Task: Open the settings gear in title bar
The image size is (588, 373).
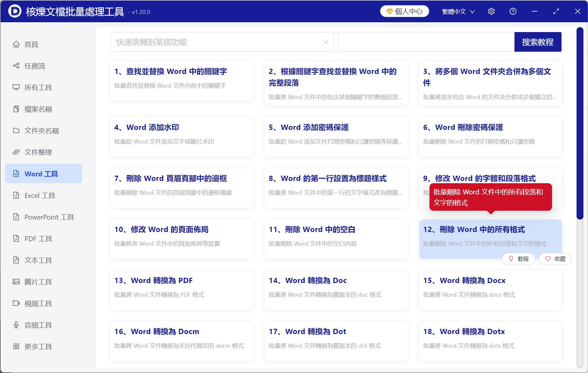Action: click(x=491, y=11)
